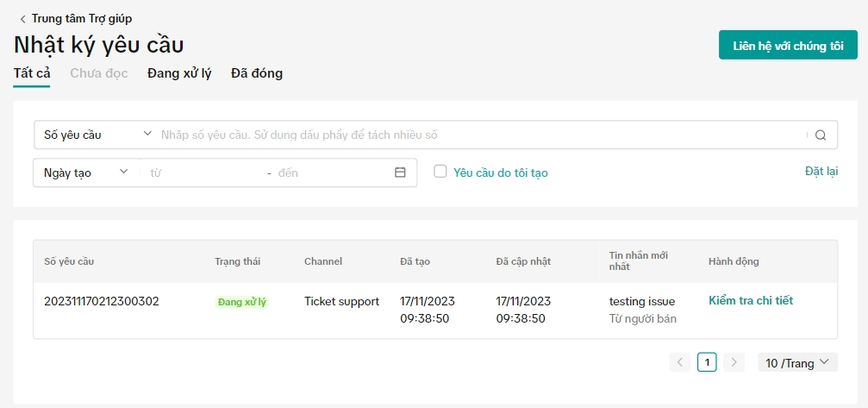Click the search magnifier icon
The height and width of the screenshot is (408, 868).
[x=821, y=135]
